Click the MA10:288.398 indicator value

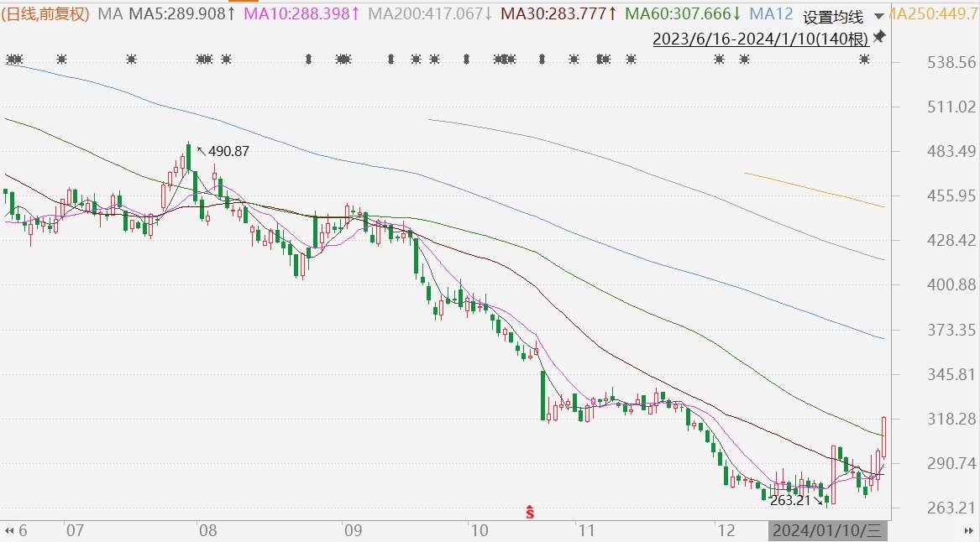301,13
